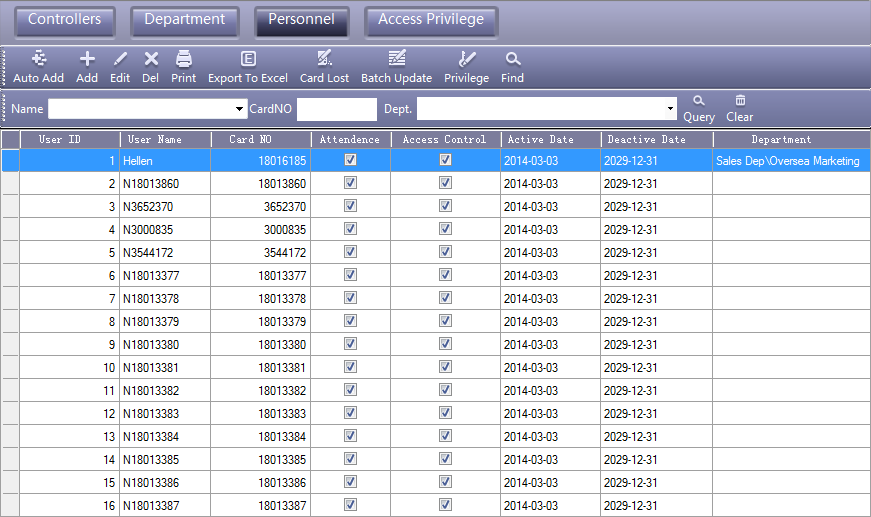871x517 pixels.
Task: Run the Query search
Action: (699, 109)
